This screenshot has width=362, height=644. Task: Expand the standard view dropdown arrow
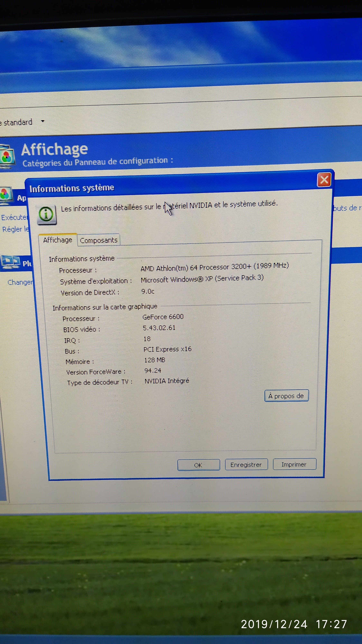click(x=43, y=121)
